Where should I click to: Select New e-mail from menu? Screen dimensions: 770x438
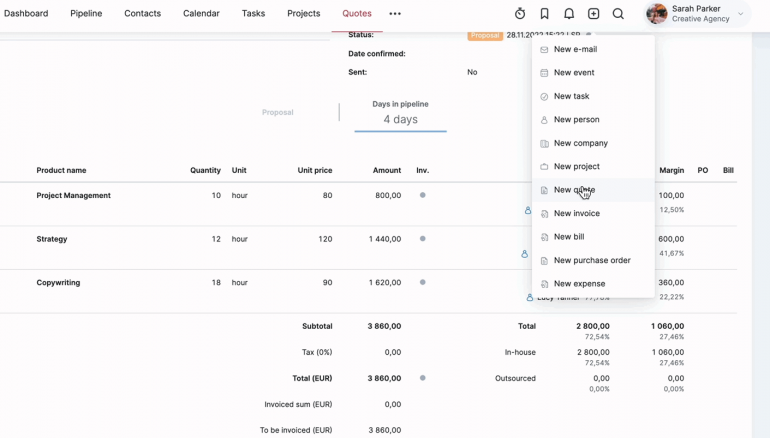click(x=575, y=49)
